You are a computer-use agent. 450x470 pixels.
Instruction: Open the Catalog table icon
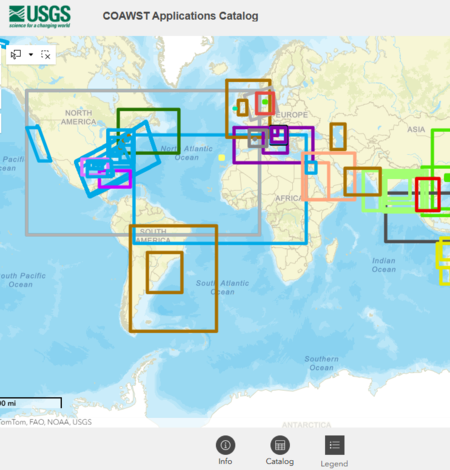click(280, 445)
